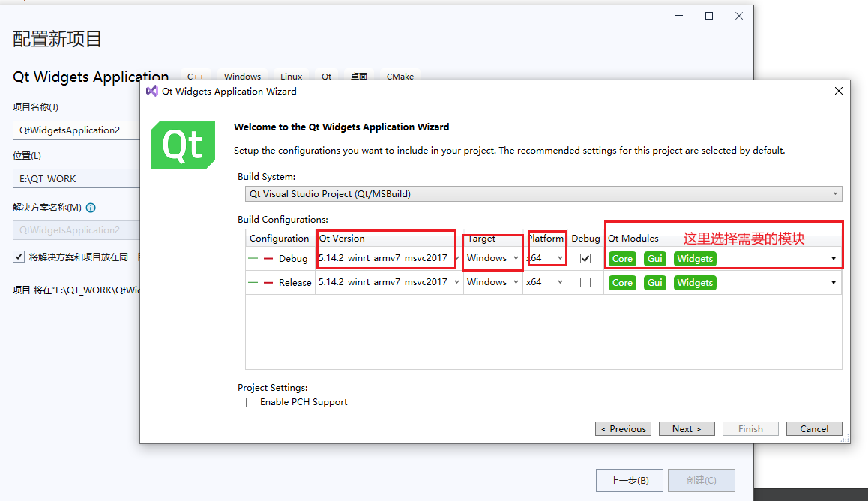Screen dimensions: 868x501
Task: Click the Core module tag in the Debug row
Action: [622, 259]
